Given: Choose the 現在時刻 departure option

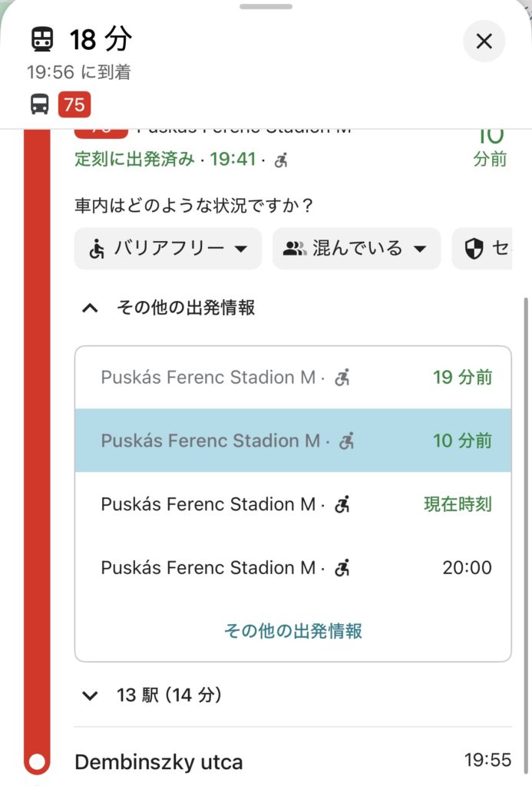Looking at the screenshot, I should [292, 504].
